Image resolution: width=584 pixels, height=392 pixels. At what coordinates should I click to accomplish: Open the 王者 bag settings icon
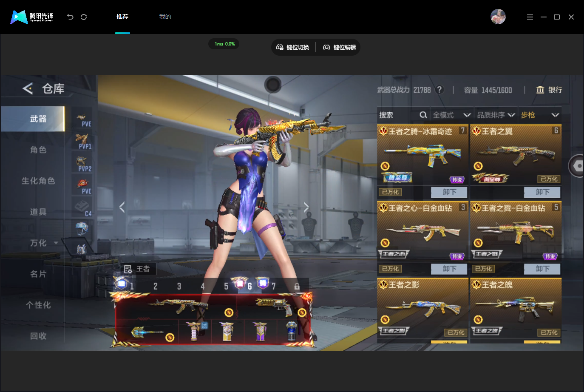point(128,269)
